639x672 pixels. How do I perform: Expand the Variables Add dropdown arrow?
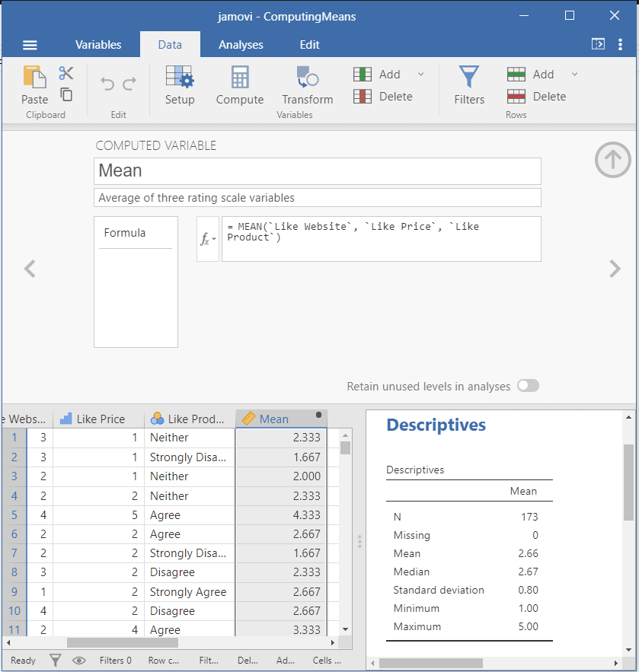click(x=420, y=74)
